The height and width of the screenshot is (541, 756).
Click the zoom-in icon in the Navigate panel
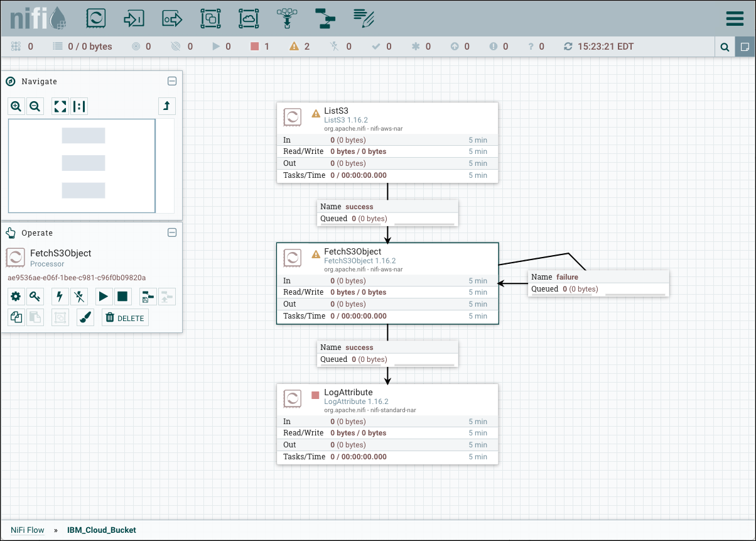coord(16,106)
